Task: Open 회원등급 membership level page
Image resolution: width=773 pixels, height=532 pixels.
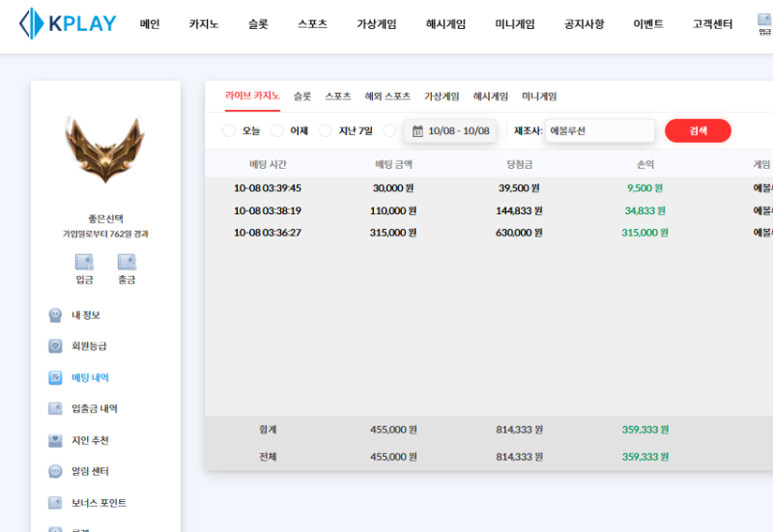Action: [x=88, y=346]
